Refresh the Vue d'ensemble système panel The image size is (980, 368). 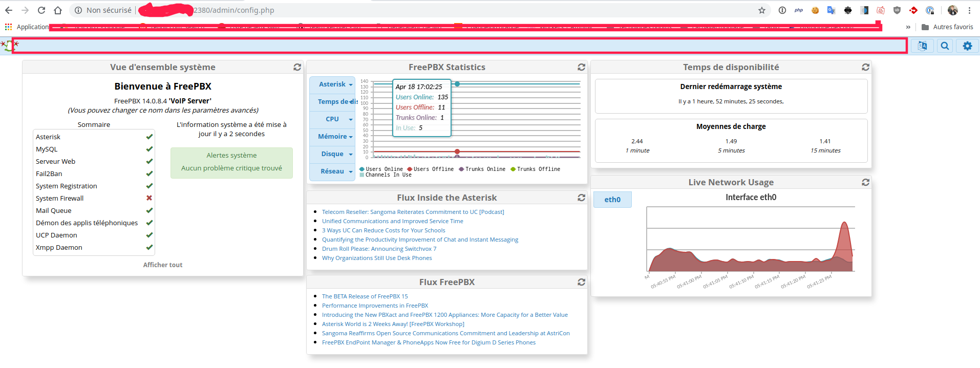point(297,67)
